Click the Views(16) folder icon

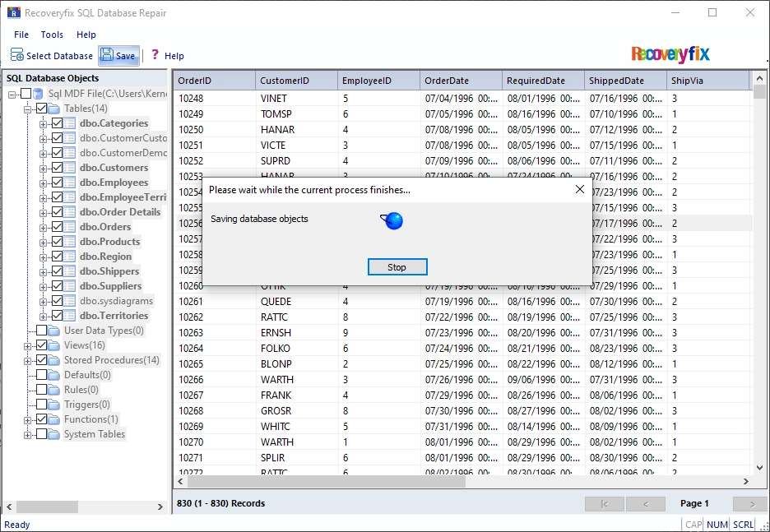click(54, 345)
